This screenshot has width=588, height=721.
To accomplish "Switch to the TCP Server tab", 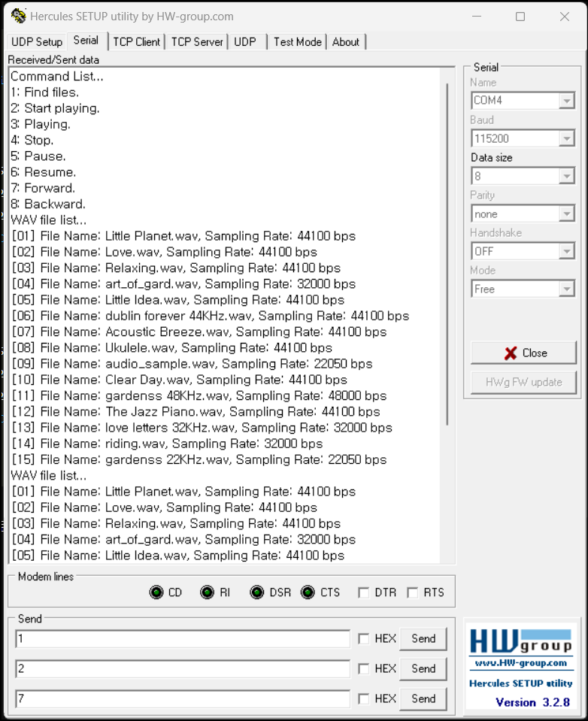I will click(197, 42).
